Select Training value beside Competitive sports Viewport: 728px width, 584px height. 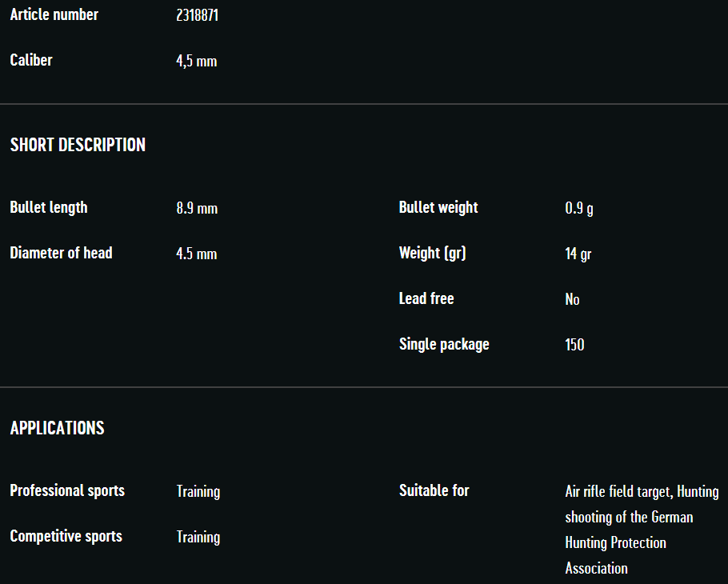pos(198,538)
